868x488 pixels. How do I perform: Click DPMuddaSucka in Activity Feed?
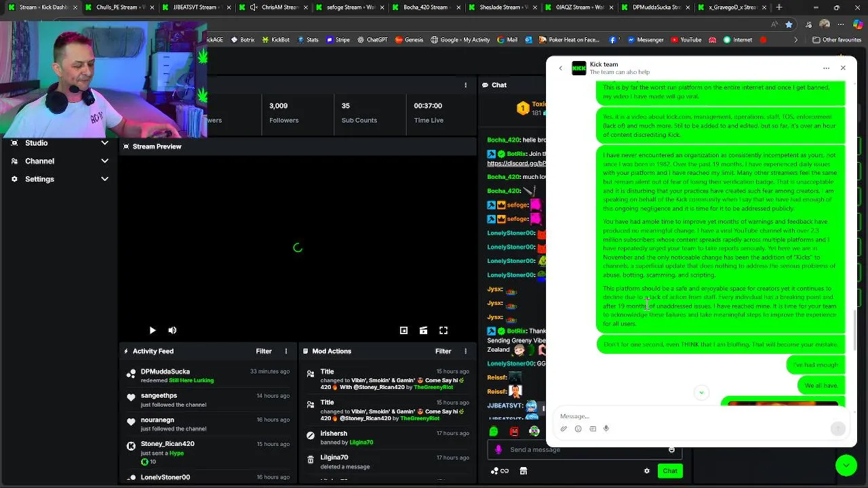pyautogui.click(x=165, y=371)
